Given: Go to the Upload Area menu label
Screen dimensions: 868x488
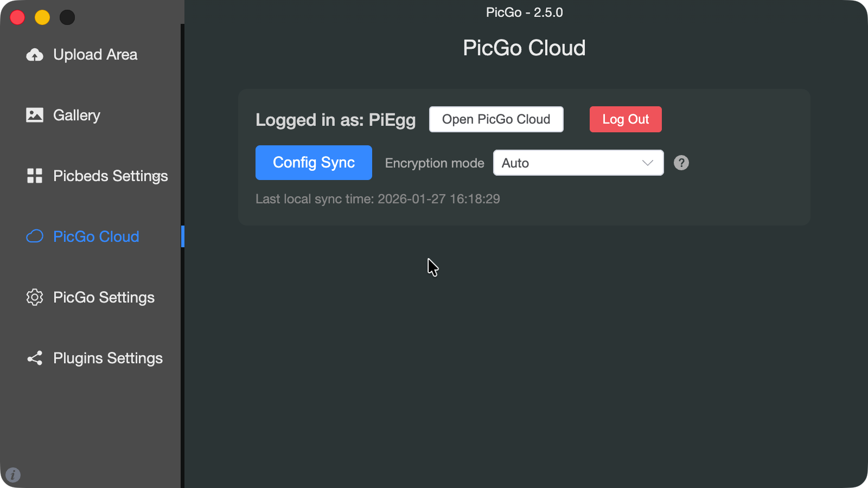Looking at the screenshot, I should [x=95, y=55].
